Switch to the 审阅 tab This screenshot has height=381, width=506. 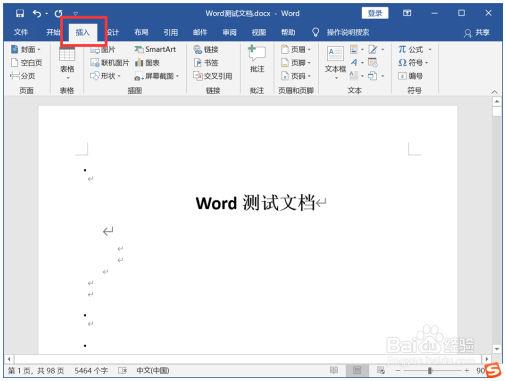(x=229, y=32)
